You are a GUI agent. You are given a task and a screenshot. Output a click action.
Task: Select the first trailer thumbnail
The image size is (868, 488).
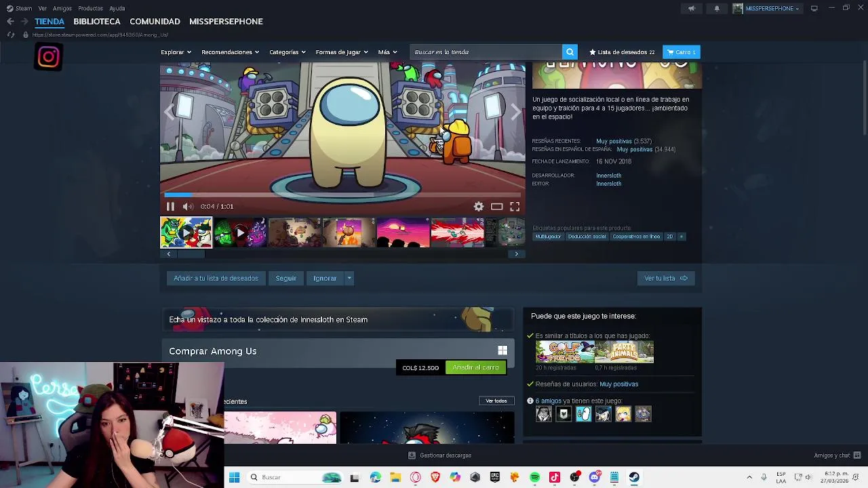click(186, 232)
